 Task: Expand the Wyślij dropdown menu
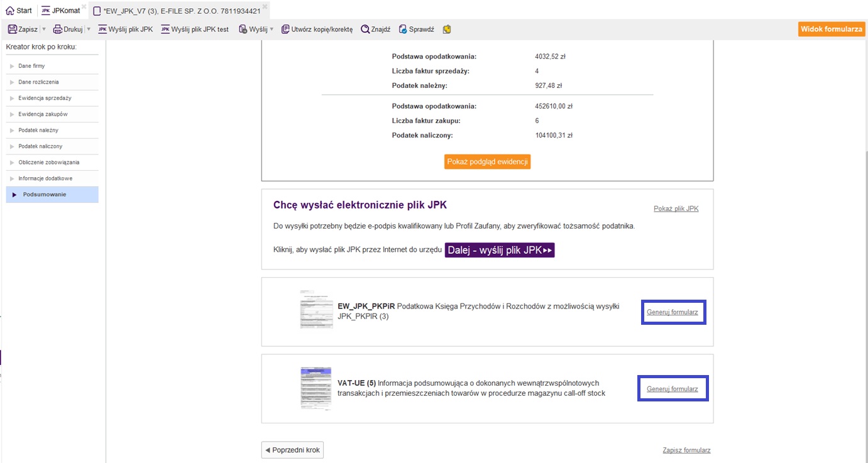click(272, 30)
